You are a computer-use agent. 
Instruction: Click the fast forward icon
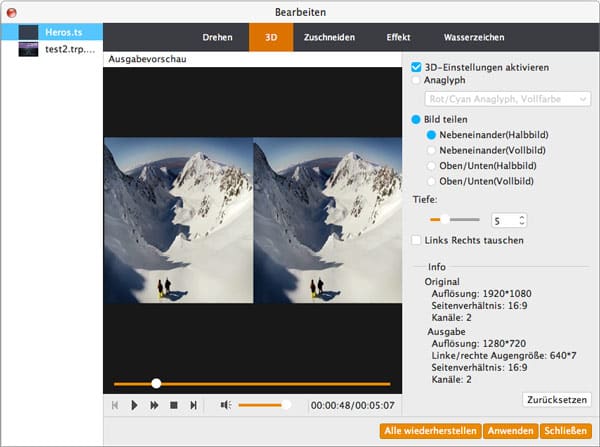154,405
